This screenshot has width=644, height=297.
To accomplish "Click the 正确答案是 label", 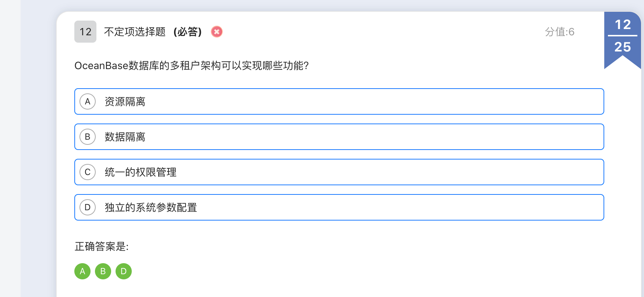I will (102, 246).
